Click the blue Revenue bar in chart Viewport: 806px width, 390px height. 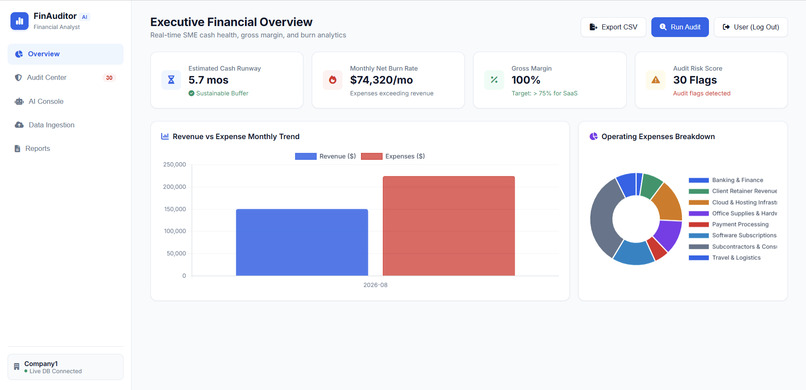pyautogui.click(x=302, y=243)
